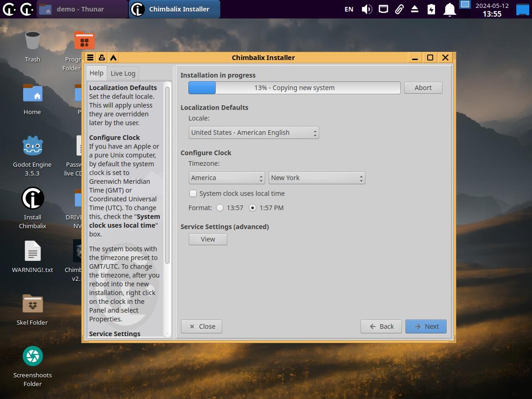Select the 1:57 PM format radio
Viewport: 532px width, 399px height.
(253, 208)
